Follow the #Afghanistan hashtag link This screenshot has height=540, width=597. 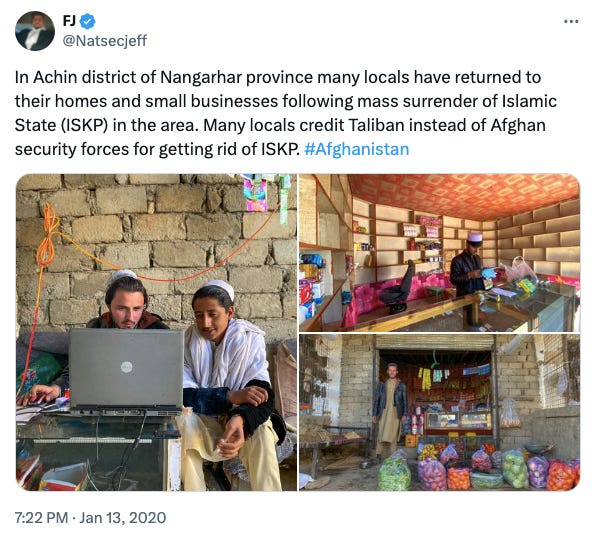pos(357,149)
